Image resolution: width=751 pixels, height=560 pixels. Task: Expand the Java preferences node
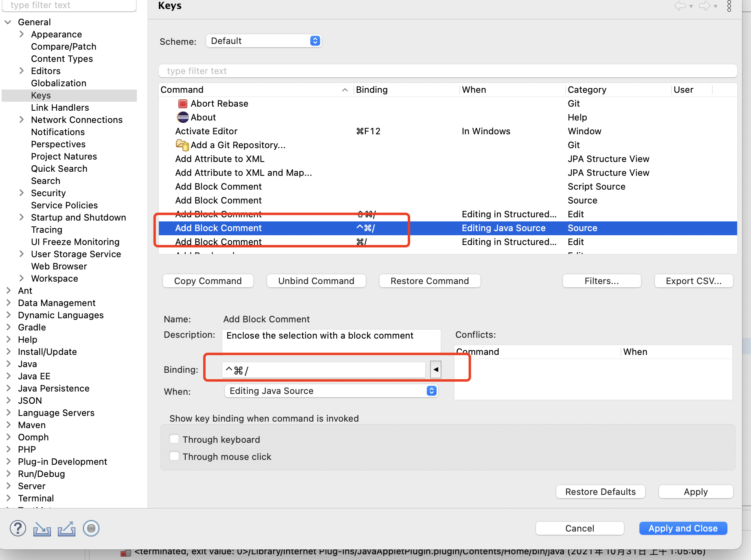(x=9, y=364)
